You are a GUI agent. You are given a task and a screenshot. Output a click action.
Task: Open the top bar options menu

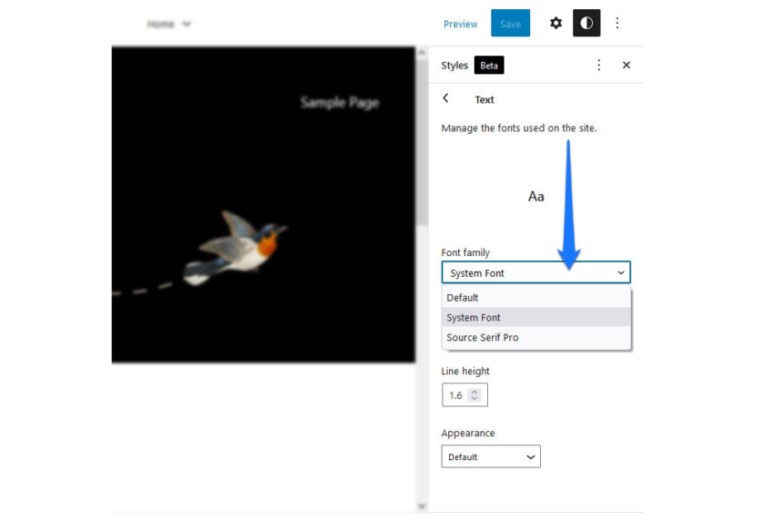pos(617,23)
